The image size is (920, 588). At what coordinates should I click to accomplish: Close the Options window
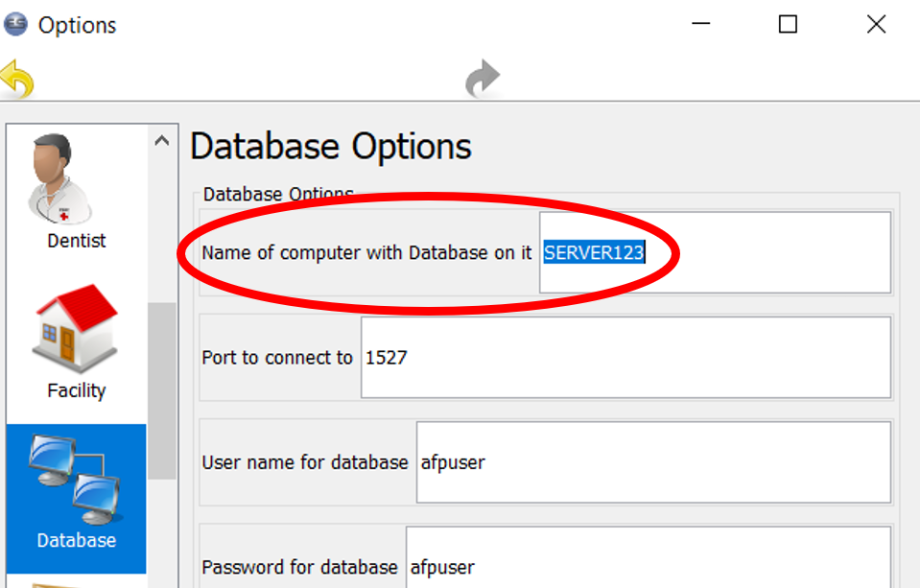point(876,25)
